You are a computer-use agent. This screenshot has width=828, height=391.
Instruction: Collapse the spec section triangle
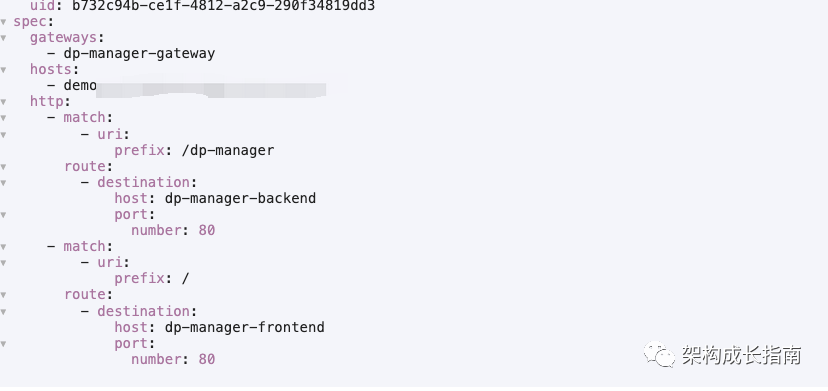[3, 22]
